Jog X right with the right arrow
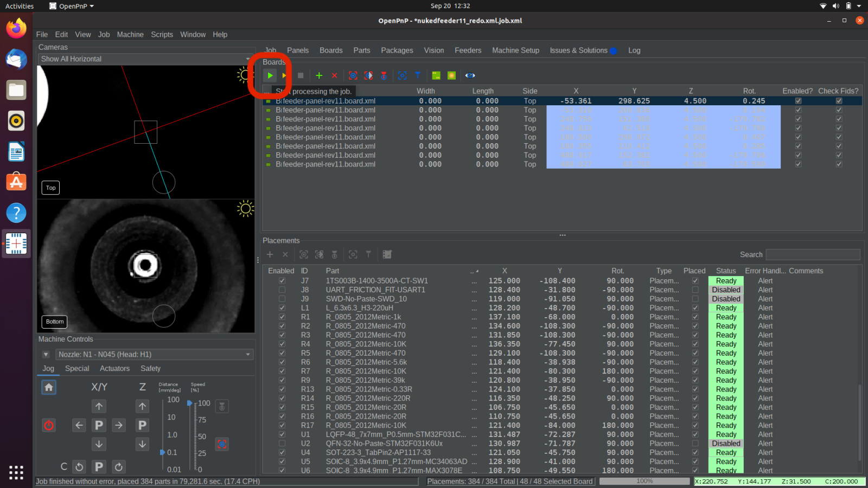Screen dimensions: 868x488 (119, 425)
